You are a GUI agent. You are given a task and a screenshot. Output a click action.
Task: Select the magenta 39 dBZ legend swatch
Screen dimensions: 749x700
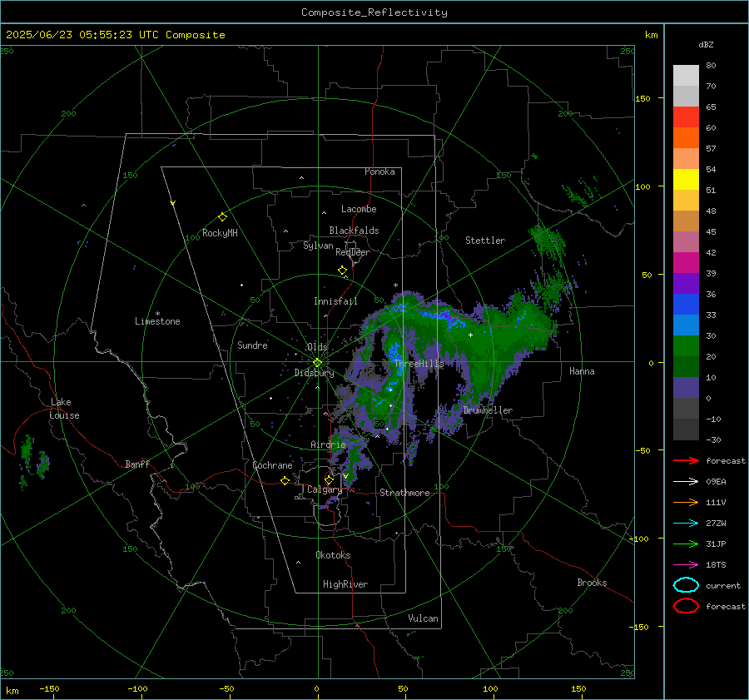(x=686, y=263)
